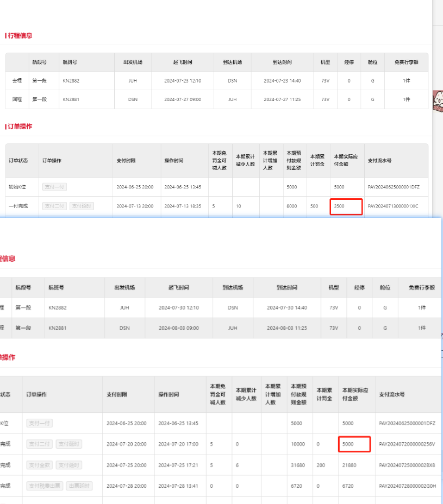Screen dimensions: 443x504
Task: Click 支付全款 button in the lower table
Action: tap(40, 465)
